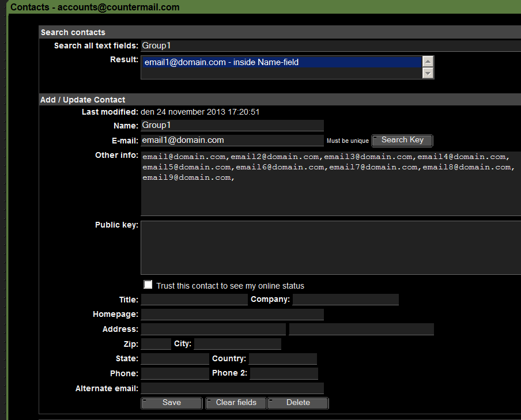Click the Contacts window title text
The width and height of the screenshot is (521, 420).
(x=95, y=7)
